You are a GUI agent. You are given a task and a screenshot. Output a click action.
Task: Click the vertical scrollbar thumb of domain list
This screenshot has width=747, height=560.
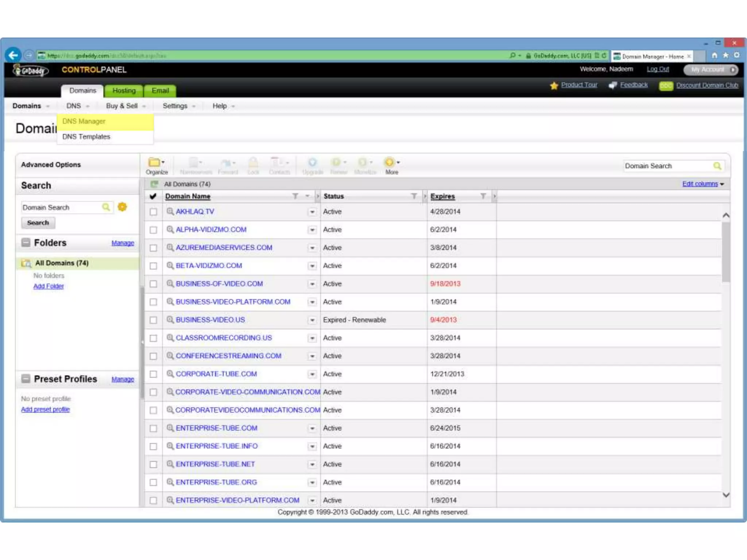725,252
